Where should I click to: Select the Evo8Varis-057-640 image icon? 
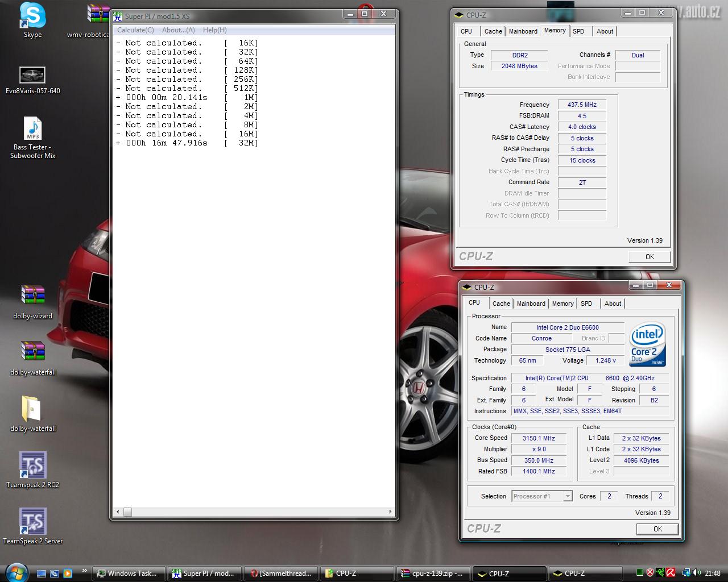pos(32,74)
